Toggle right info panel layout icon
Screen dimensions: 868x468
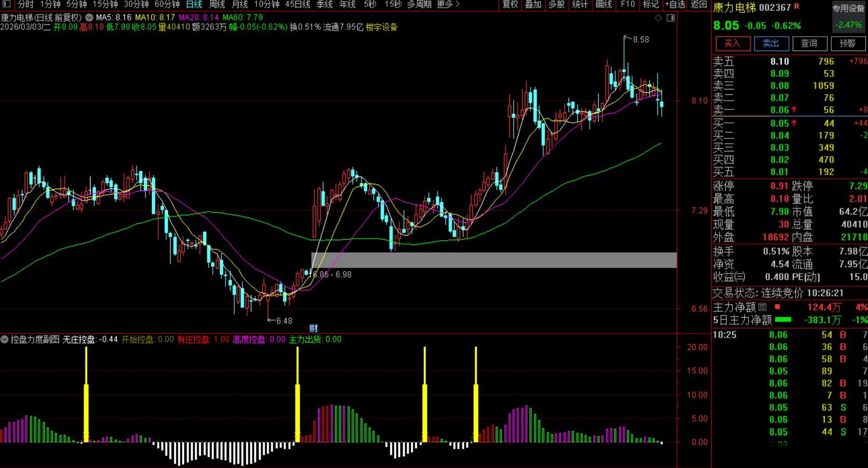pos(670,18)
